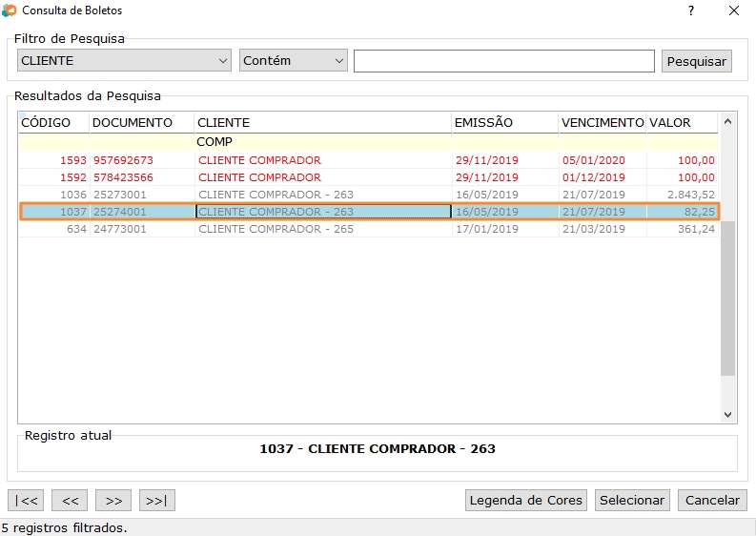Open the CLIENTE filter field dropdown

[124, 61]
